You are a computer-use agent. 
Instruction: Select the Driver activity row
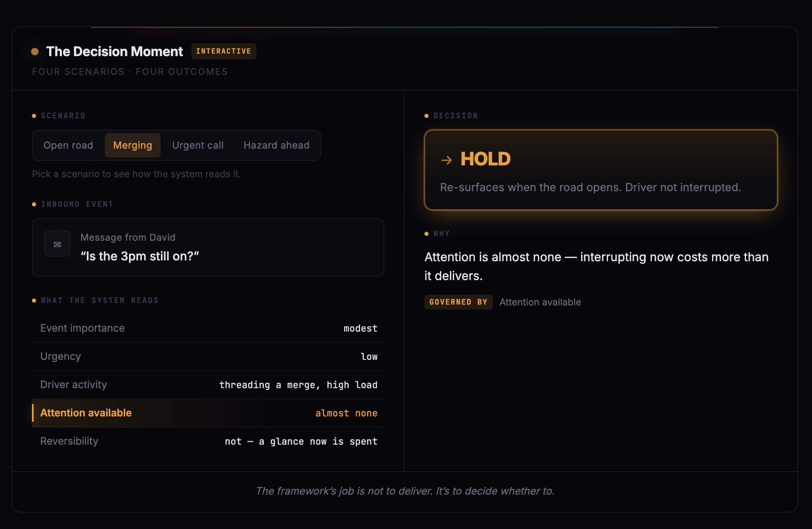[208, 385]
